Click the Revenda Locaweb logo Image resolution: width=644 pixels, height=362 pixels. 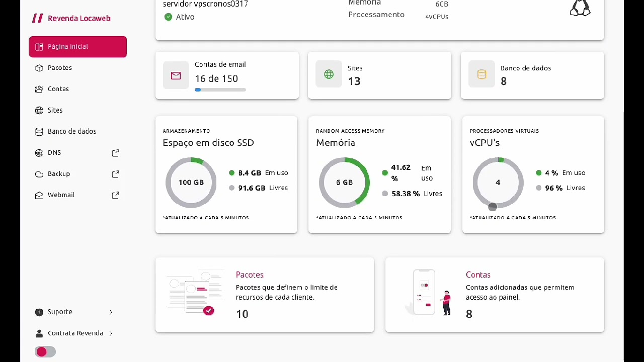pyautogui.click(x=71, y=18)
